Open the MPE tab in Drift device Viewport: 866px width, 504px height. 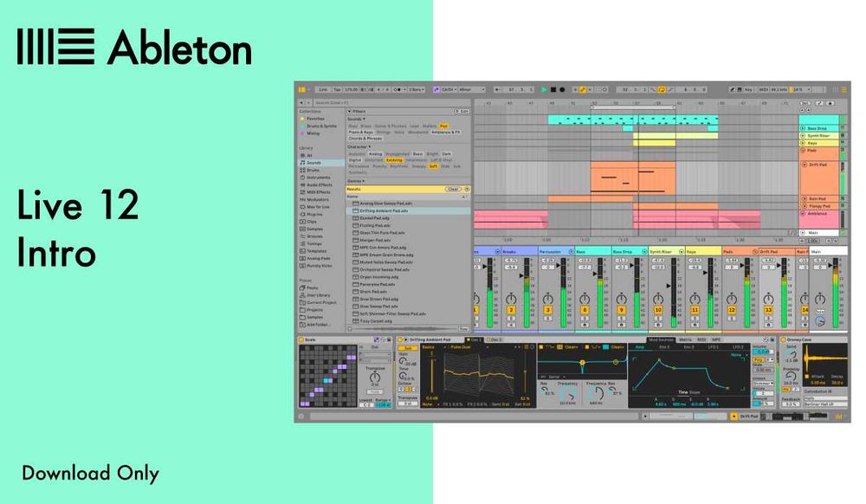coord(716,340)
